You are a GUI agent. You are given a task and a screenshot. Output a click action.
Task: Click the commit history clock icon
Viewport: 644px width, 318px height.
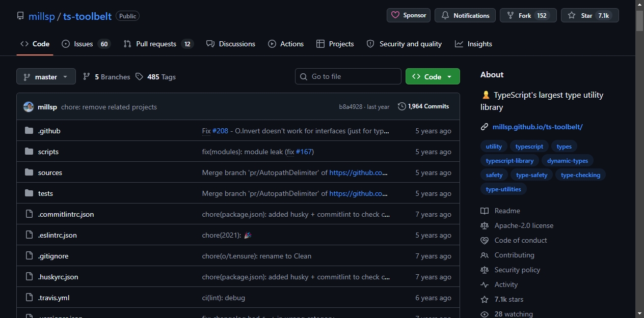click(402, 106)
